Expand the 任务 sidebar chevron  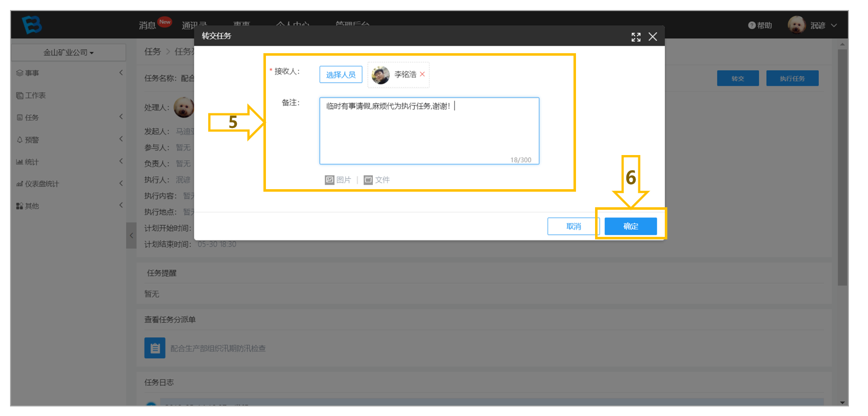pyautogui.click(x=121, y=117)
